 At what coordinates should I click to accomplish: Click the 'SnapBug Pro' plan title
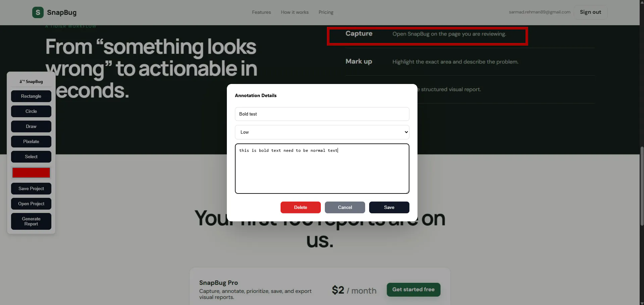pyautogui.click(x=218, y=283)
